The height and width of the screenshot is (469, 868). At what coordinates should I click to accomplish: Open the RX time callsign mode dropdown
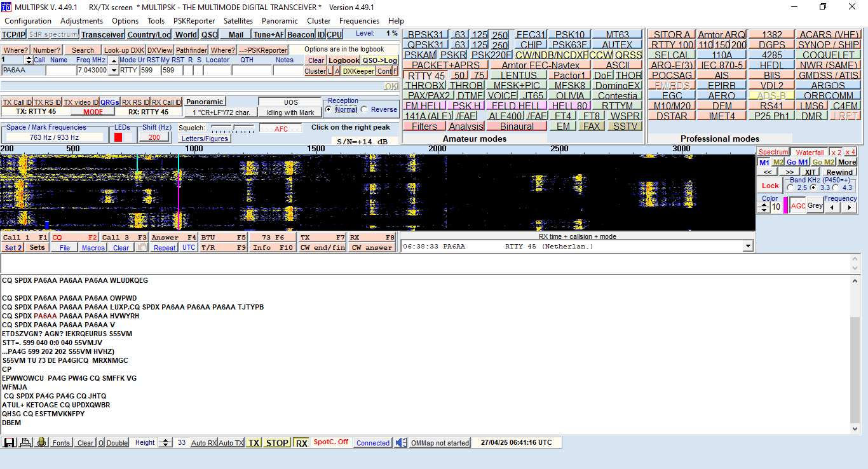point(747,246)
